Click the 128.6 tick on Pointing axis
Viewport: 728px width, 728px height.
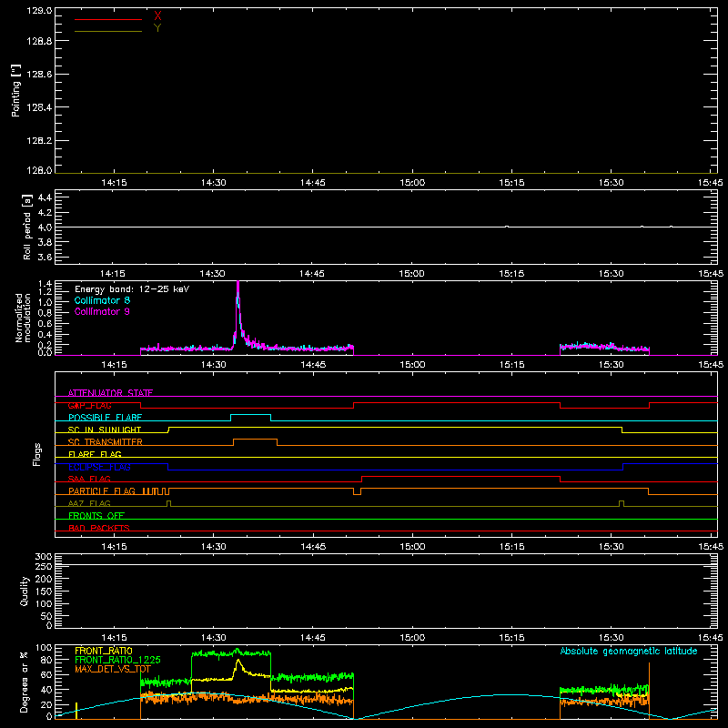39,75
